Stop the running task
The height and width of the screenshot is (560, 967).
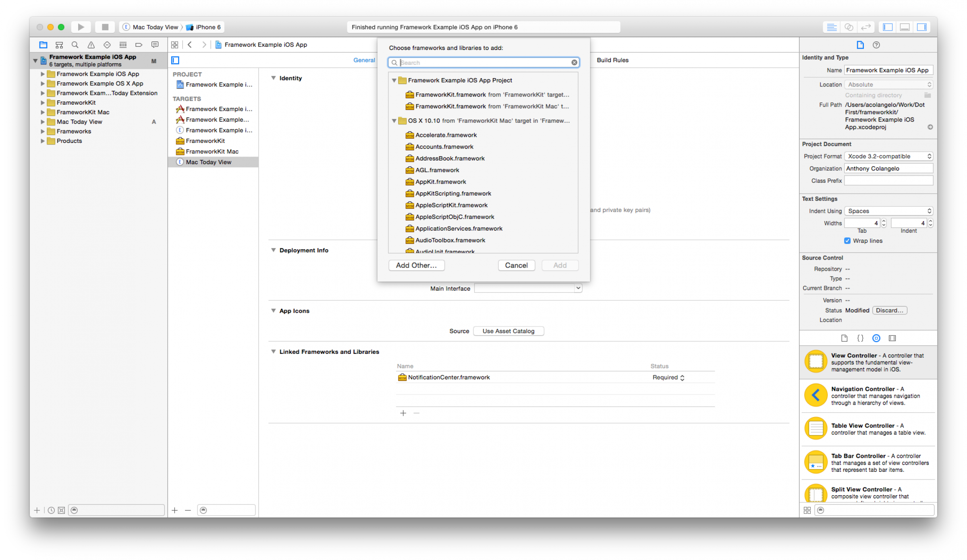(x=105, y=27)
